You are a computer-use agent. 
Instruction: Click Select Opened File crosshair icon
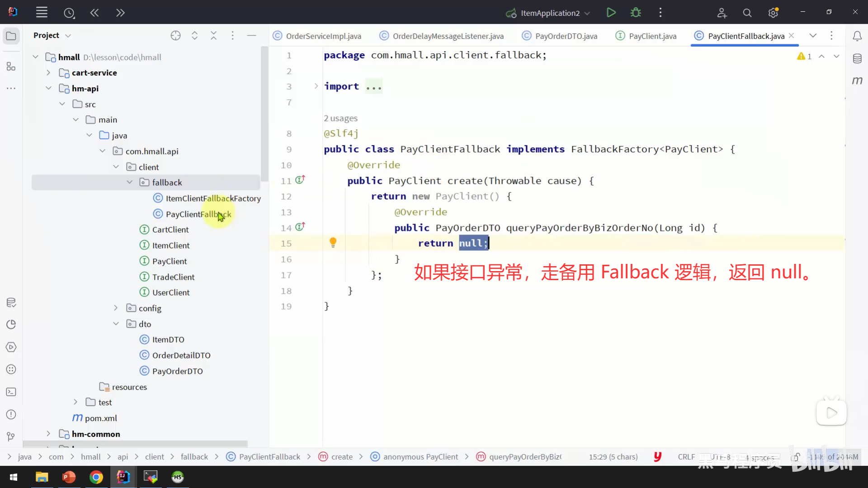(x=175, y=36)
